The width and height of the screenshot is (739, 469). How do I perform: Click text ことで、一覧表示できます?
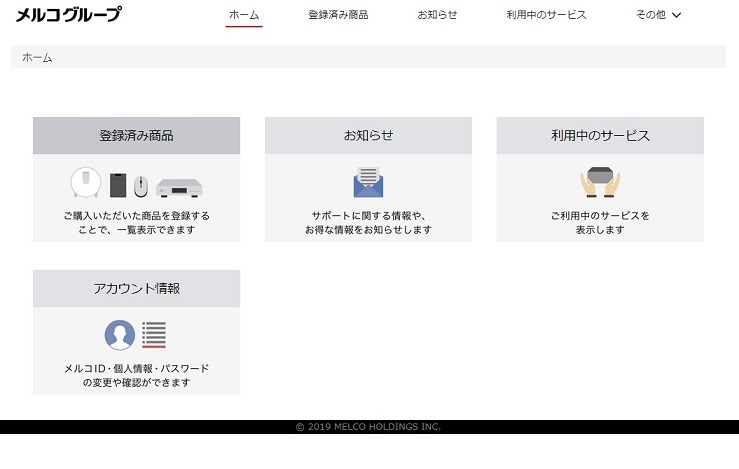coord(136,230)
